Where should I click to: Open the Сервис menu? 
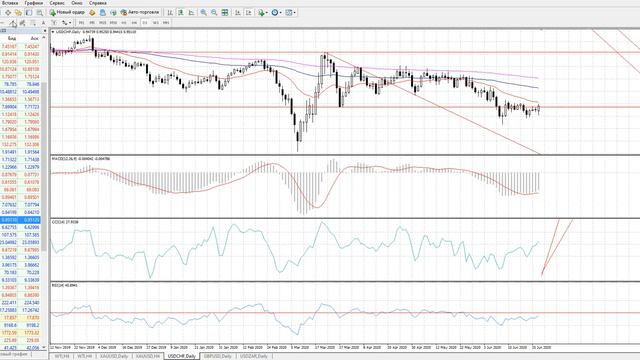57,3
